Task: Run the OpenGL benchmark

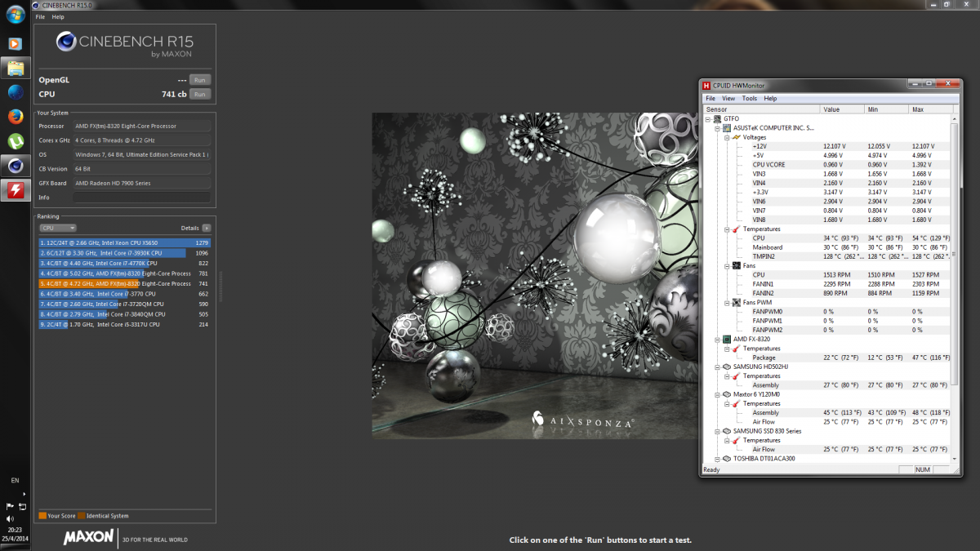Action: pyautogui.click(x=200, y=80)
